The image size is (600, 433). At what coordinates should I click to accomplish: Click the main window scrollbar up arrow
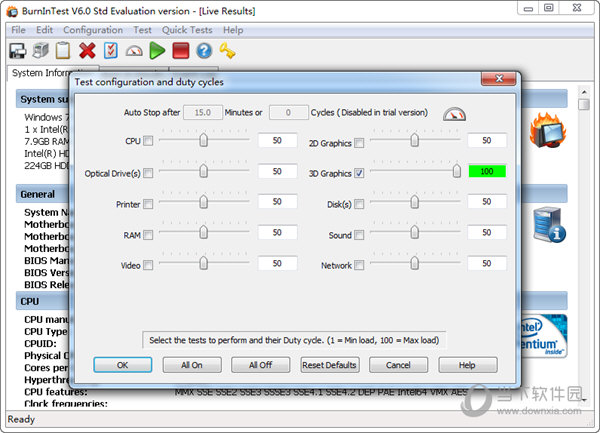coord(584,92)
